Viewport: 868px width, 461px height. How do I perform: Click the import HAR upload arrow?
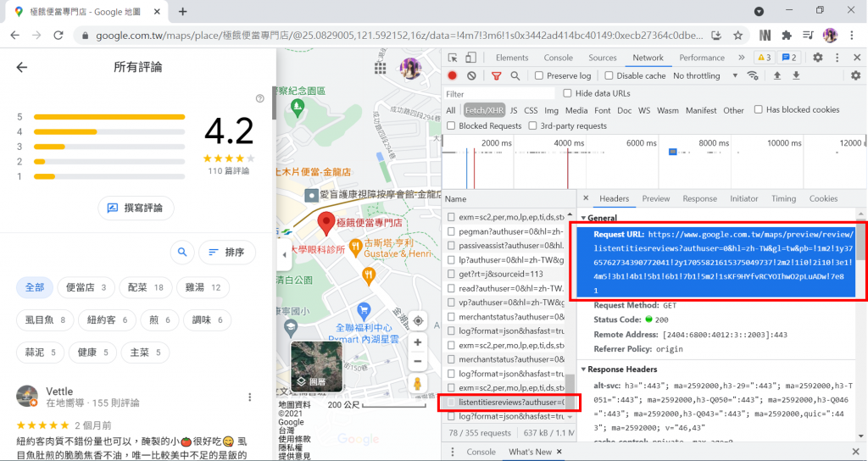[x=777, y=75]
